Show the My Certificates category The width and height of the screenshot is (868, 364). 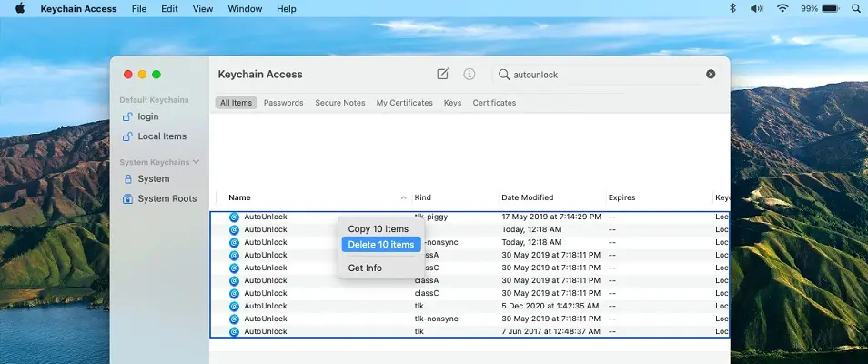[x=404, y=103]
